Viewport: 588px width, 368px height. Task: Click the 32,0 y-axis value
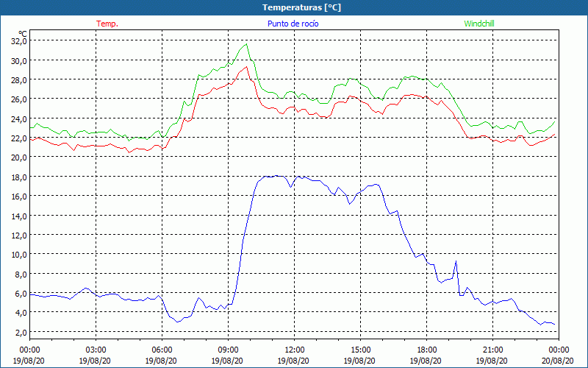point(19,41)
